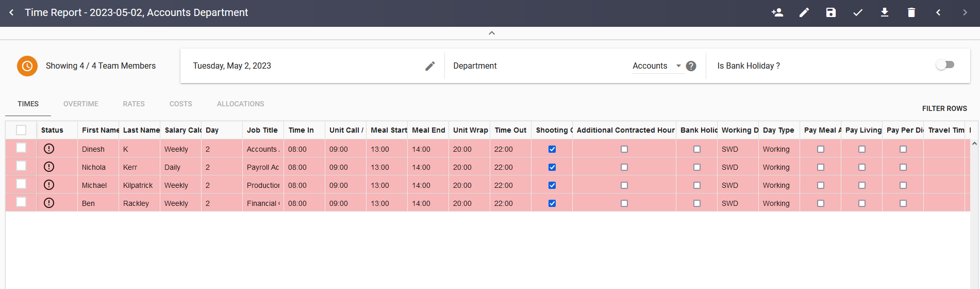Uncheck Shooting checkbox for Dinesh
Screen dimensions: 980x289
552,149
